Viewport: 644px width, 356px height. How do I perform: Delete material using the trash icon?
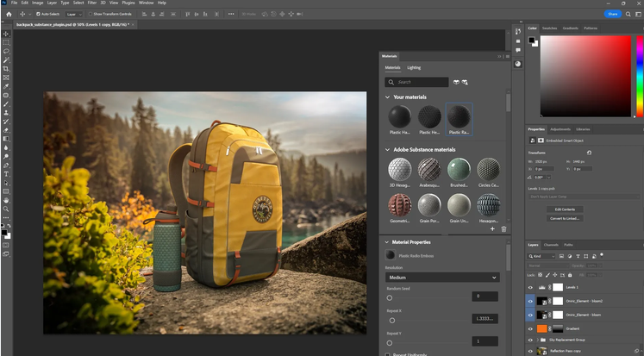click(503, 229)
